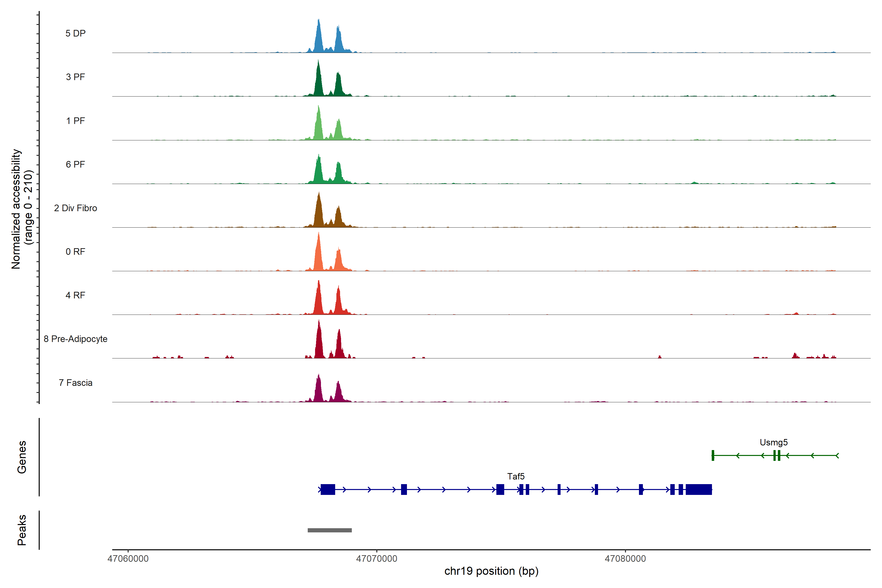Click the 47070000 axis tick label
Screen dimensions: 882x588
[377, 559]
